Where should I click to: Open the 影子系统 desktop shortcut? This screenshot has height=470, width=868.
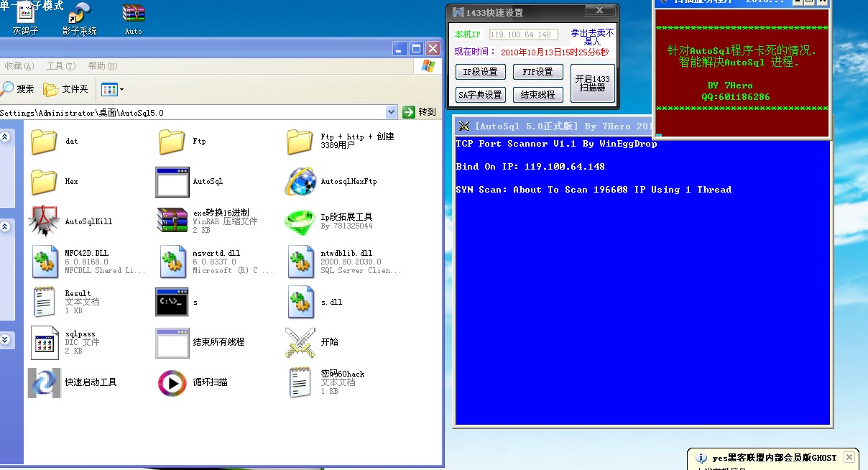pos(79,16)
